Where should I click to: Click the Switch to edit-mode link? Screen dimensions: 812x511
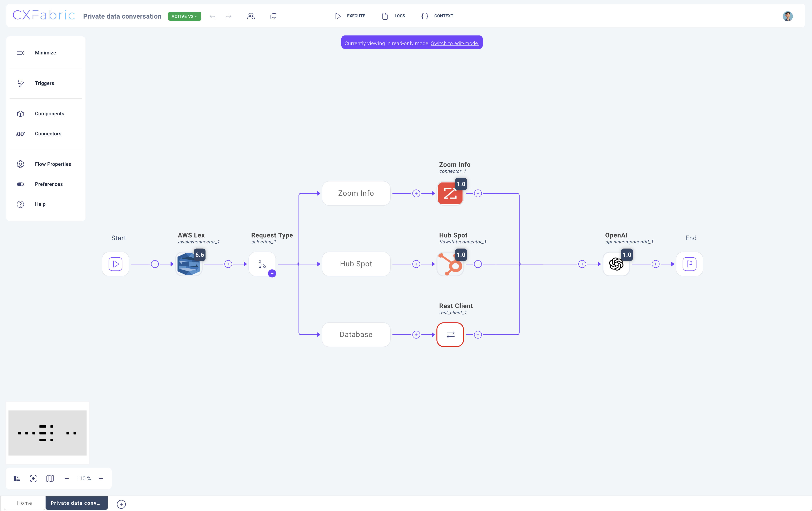point(455,43)
